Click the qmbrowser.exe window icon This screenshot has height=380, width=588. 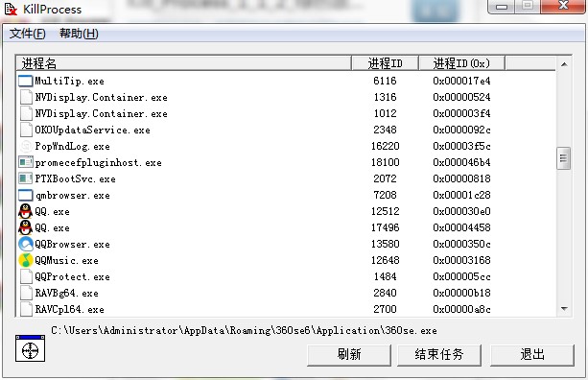[x=26, y=195]
